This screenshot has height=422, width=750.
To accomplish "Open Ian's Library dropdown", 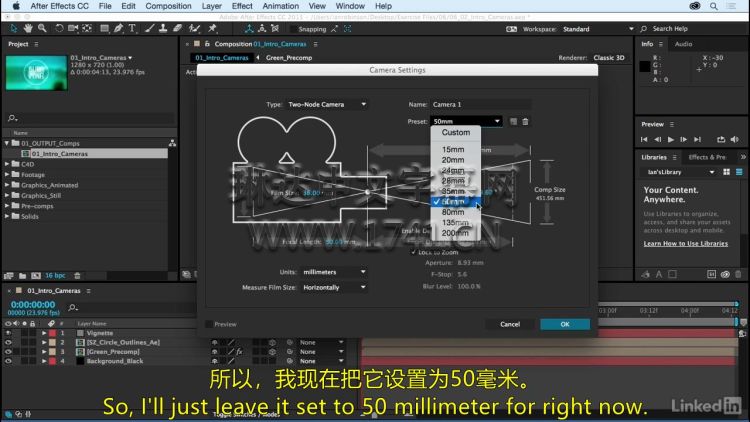I will tap(678, 172).
